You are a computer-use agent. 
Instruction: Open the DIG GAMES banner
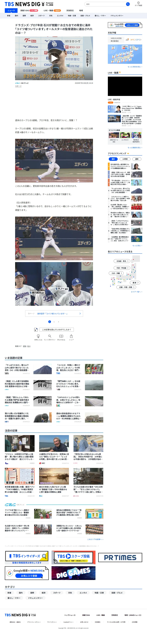[x=73, y=573]
